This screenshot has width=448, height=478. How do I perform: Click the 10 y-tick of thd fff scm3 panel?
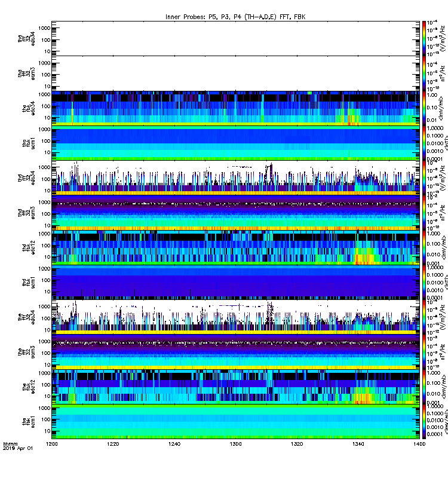pos(47,226)
